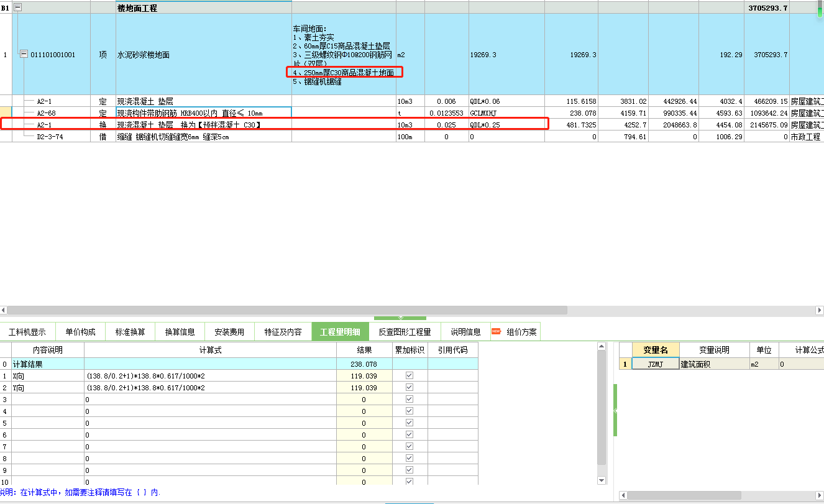Click the 19269.3 quantity expression cell
This screenshot has height=504, width=824.
(506, 55)
